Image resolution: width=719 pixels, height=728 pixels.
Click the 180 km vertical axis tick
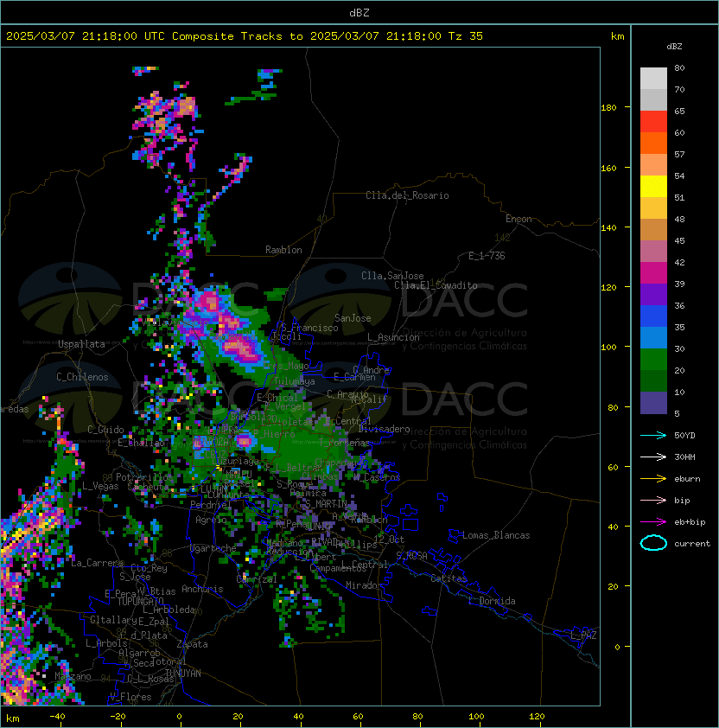[608, 107]
